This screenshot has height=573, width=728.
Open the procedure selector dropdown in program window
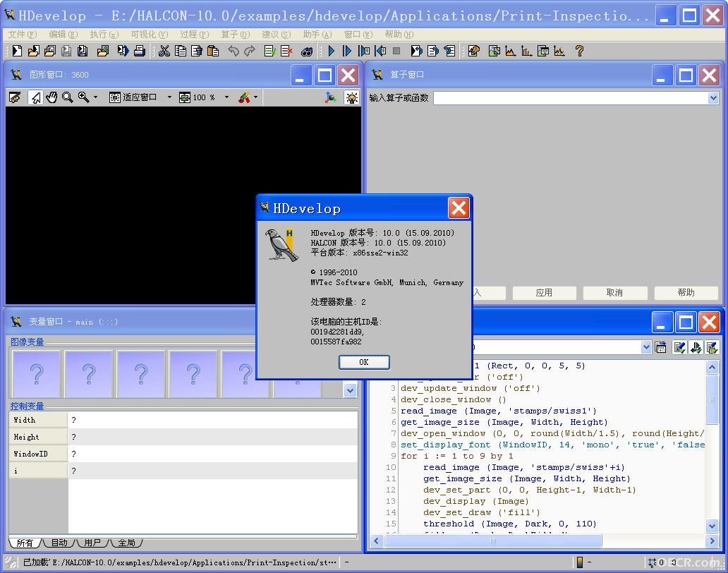coord(646,347)
